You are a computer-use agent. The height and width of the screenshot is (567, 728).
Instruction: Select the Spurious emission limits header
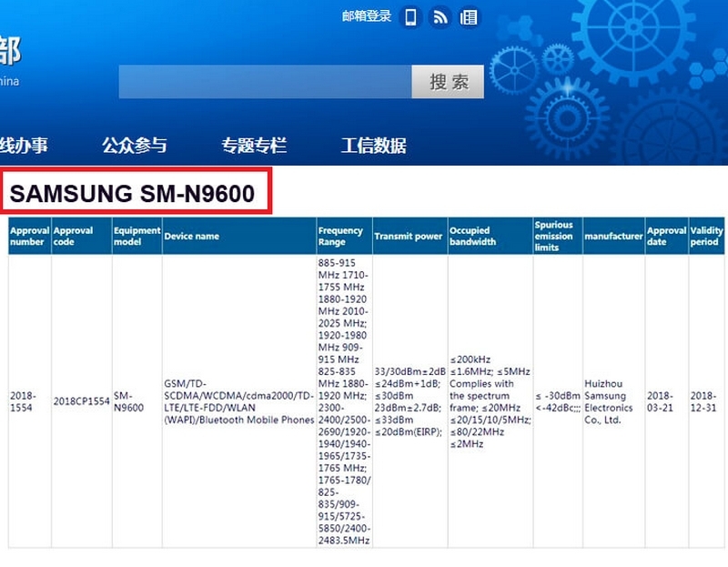click(x=558, y=236)
